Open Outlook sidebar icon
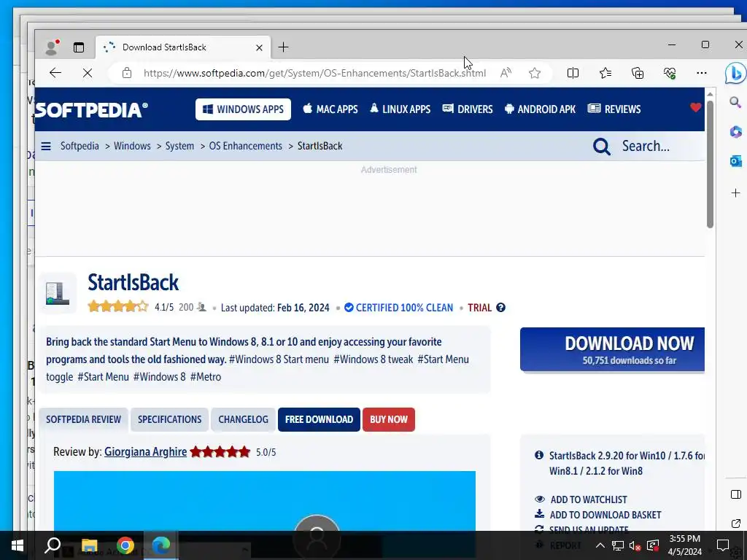The image size is (747, 560). tap(735, 161)
